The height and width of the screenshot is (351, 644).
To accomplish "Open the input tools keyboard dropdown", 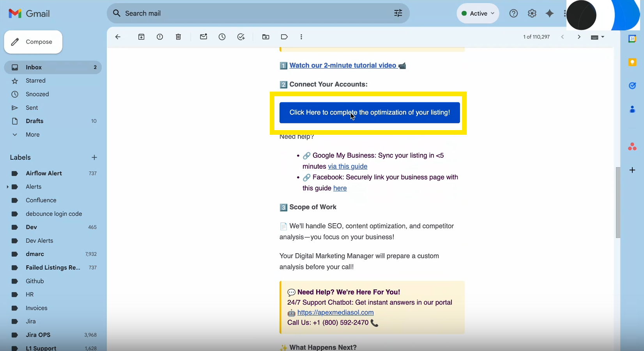I will click(597, 37).
